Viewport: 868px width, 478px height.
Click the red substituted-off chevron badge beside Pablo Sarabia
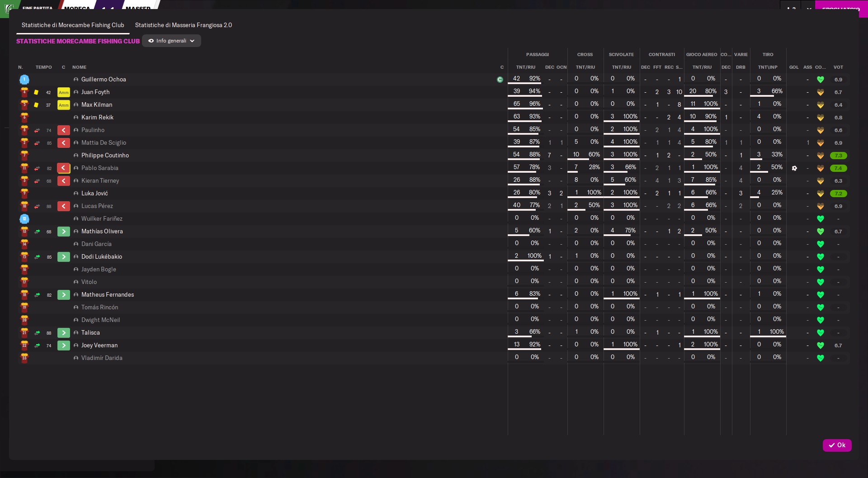coord(64,168)
